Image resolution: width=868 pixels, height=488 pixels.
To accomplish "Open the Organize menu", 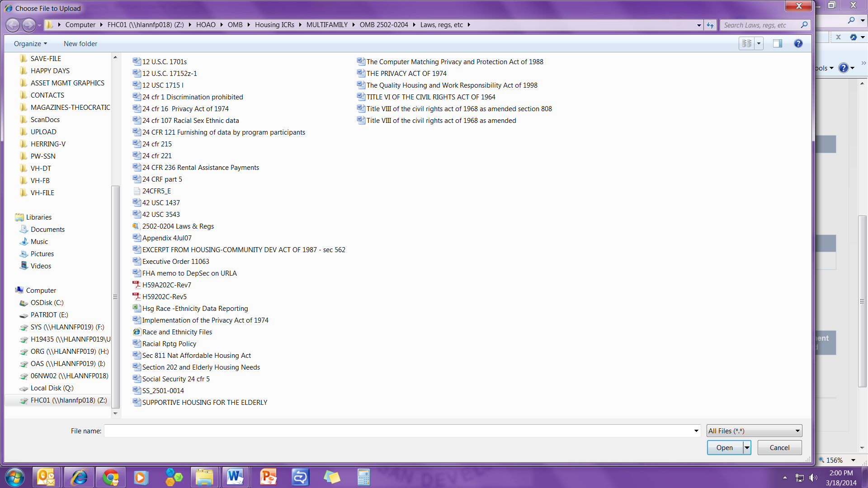I will (30, 44).
